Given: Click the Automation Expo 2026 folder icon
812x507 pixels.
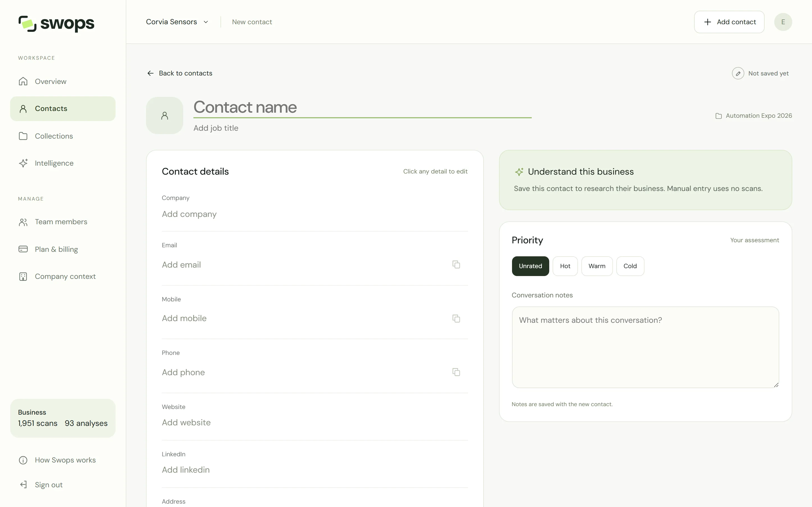Looking at the screenshot, I should pyautogui.click(x=718, y=116).
